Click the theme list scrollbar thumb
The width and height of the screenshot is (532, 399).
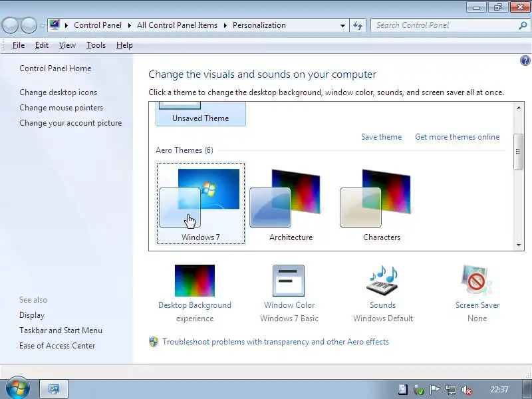coord(518,152)
